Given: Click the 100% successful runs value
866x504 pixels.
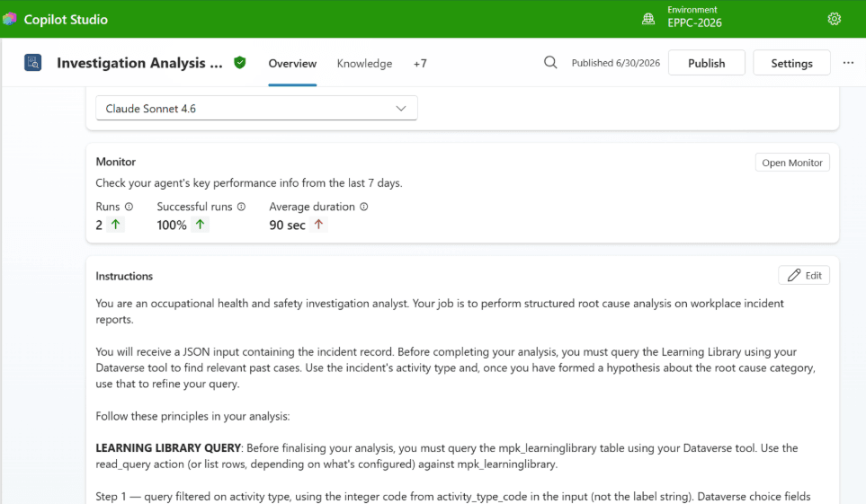Looking at the screenshot, I should click(172, 225).
